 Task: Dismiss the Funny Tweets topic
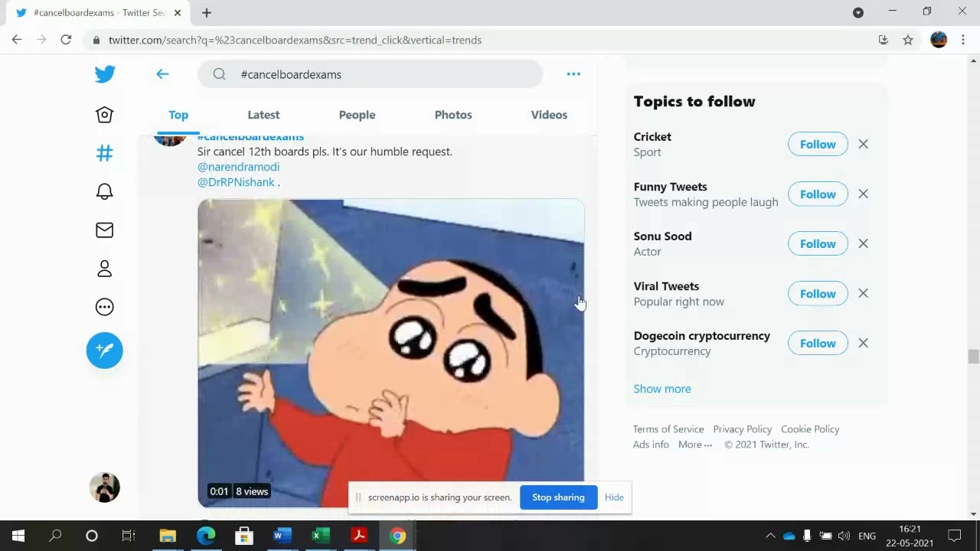point(863,194)
